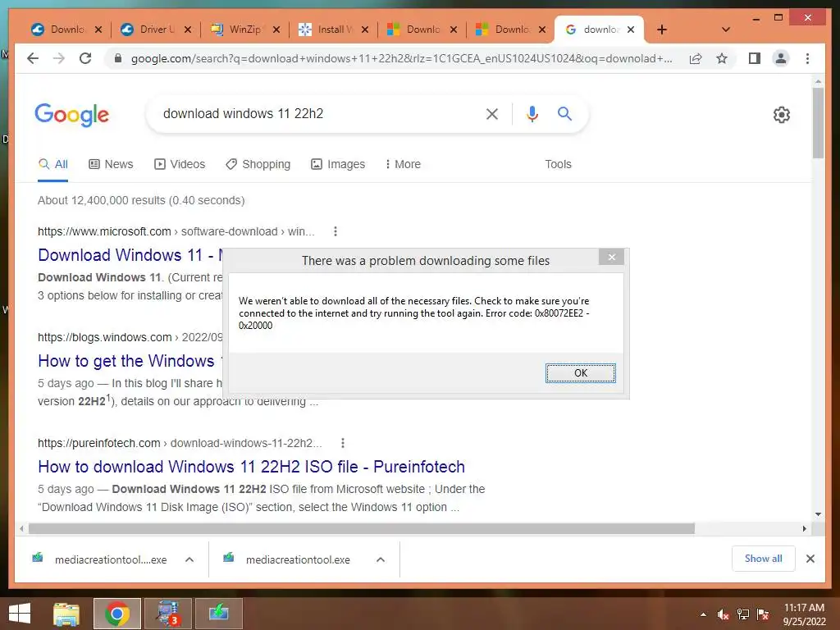Click the horizontal scrollbar thumb
Screen dimensions: 840x630
pyautogui.click(x=362, y=529)
